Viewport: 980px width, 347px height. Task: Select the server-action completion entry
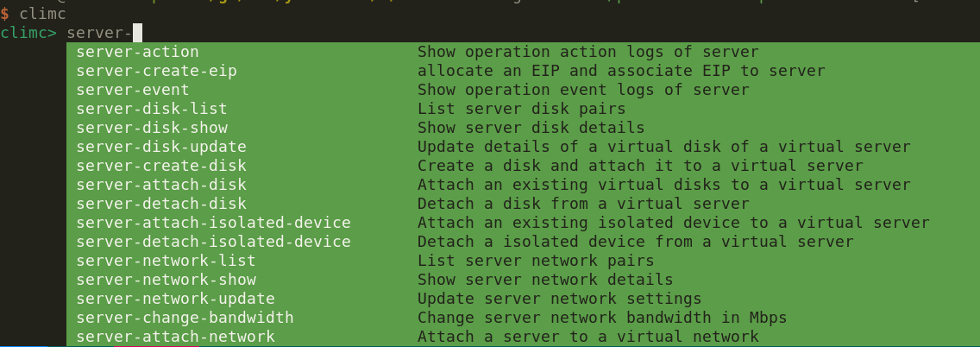(138, 52)
